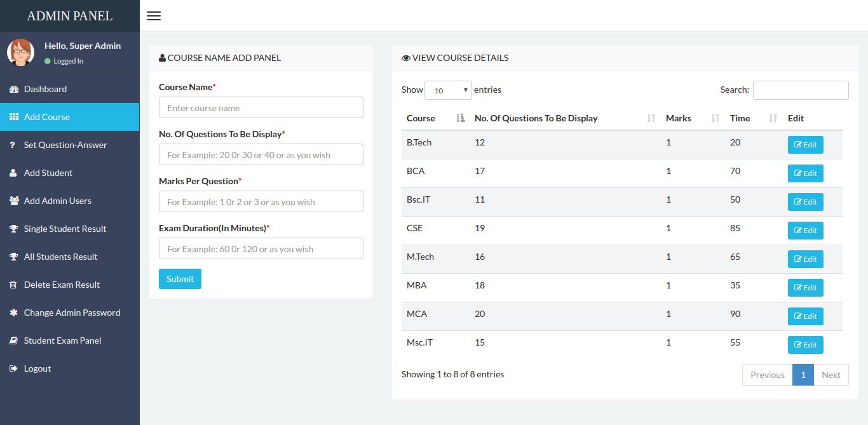Click the Set Question-Answer question mark icon
Image resolution: width=868 pixels, height=425 pixels.
(13, 145)
